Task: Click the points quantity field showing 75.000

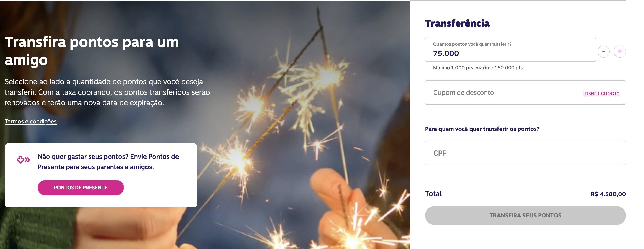Action: [x=510, y=50]
